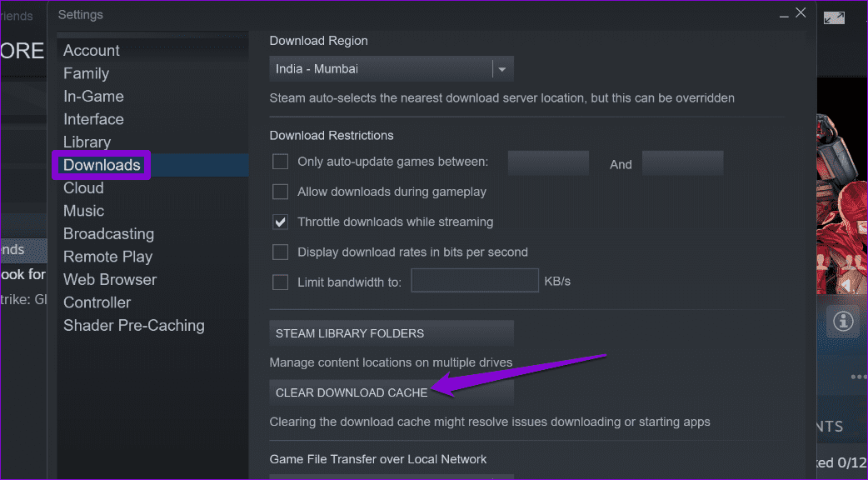868x480 pixels.
Task: Enable the Limit bandwidth to checkbox
Action: (281, 282)
